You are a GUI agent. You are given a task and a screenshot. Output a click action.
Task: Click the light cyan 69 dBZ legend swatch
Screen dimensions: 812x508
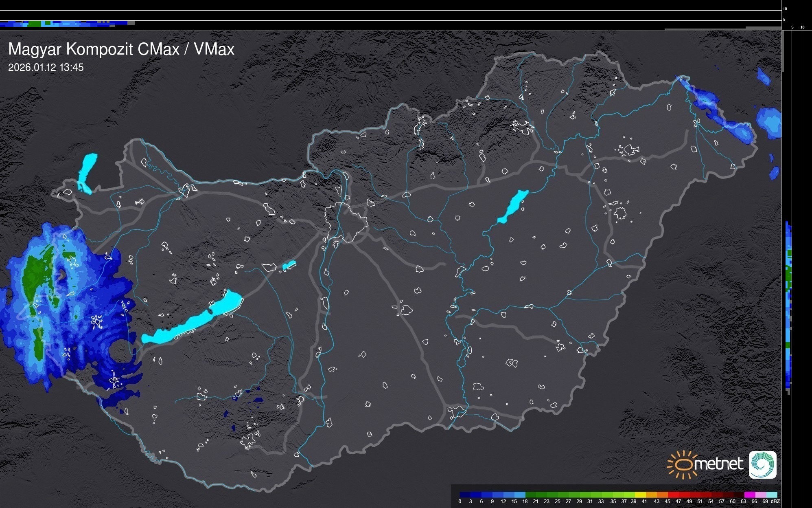772,495
